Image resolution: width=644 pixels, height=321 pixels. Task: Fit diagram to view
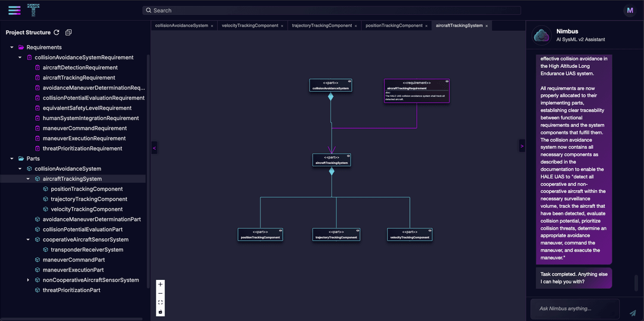pyautogui.click(x=160, y=303)
